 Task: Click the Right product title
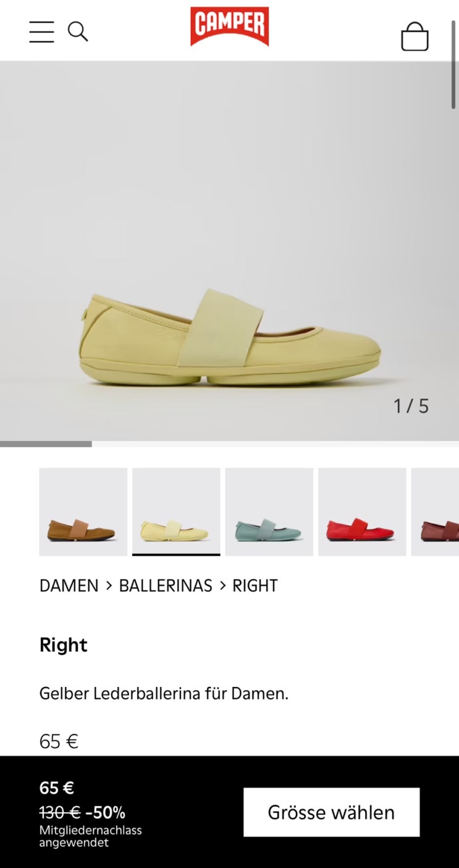click(x=64, y=645)
